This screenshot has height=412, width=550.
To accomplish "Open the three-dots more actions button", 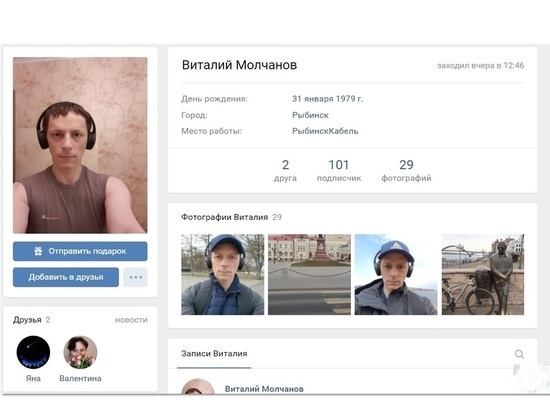I will (135, 277).
